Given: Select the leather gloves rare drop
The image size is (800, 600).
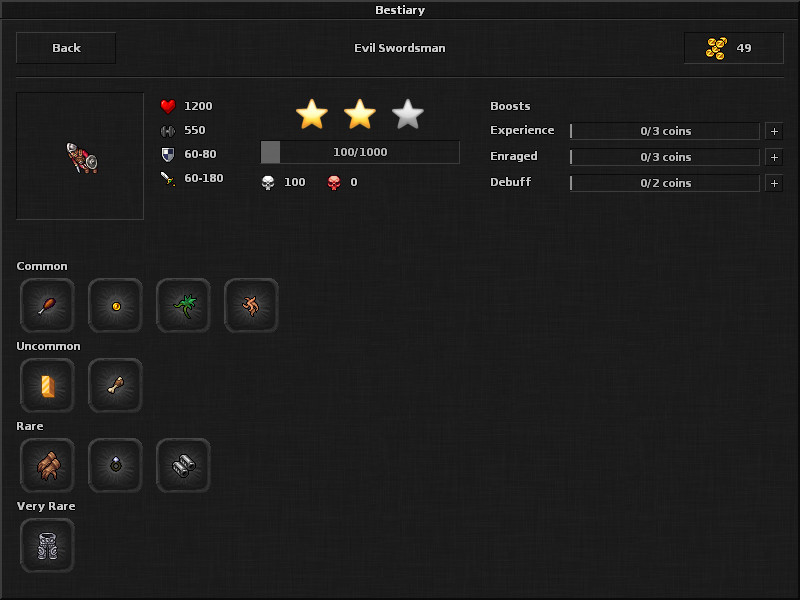Looking at the screenshot, I should click(47, 465).
